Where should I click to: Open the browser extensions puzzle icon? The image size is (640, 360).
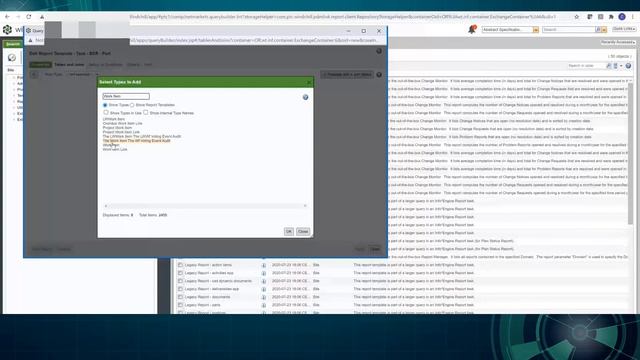coord(611,17)
